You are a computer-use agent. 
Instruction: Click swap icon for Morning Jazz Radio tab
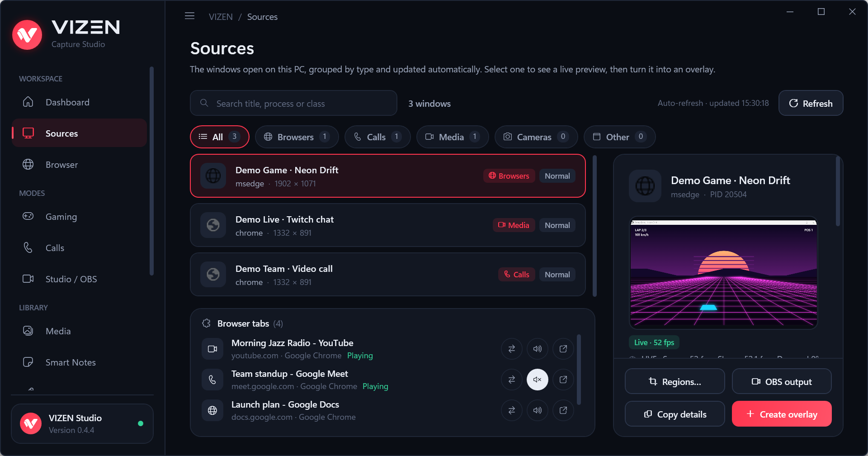click(512, 349)
